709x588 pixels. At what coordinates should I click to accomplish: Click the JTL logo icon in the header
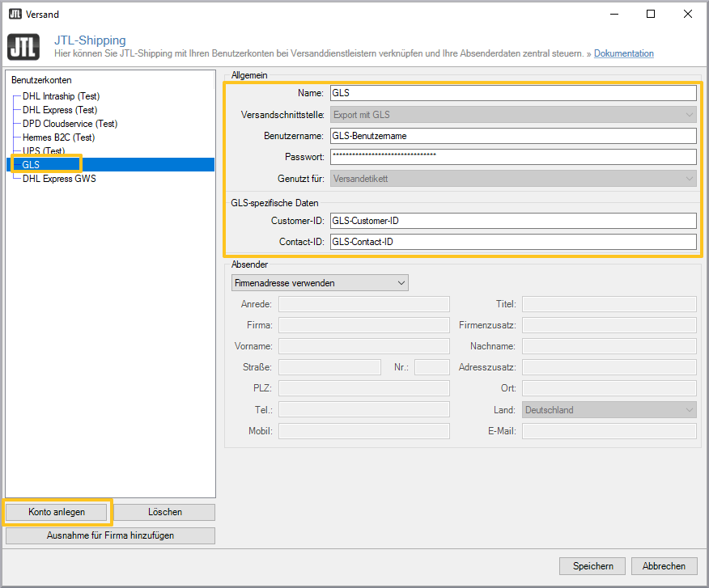(x=23, y=46)
